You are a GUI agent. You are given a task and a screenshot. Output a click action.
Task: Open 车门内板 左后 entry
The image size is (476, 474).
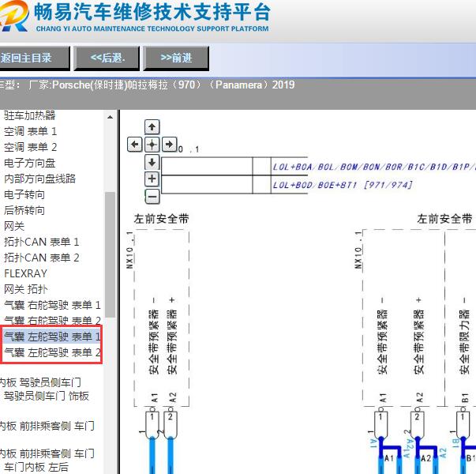point(36,467)
